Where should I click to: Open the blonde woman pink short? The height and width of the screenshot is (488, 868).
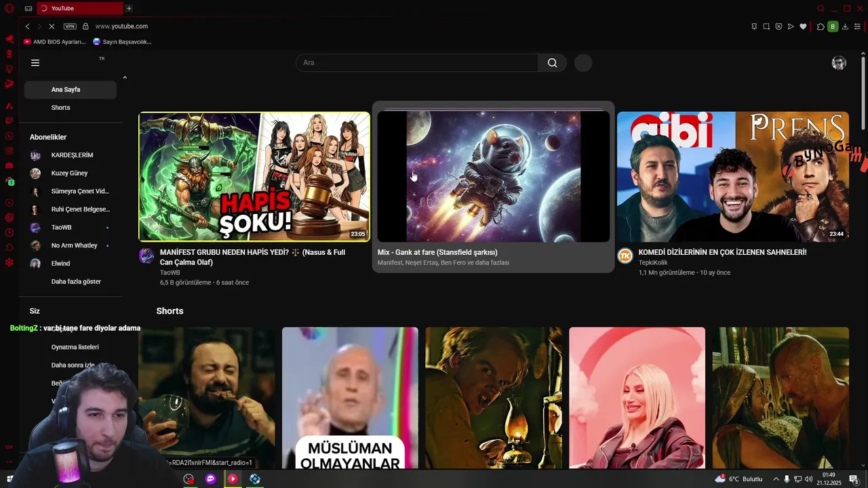point(637,398)
